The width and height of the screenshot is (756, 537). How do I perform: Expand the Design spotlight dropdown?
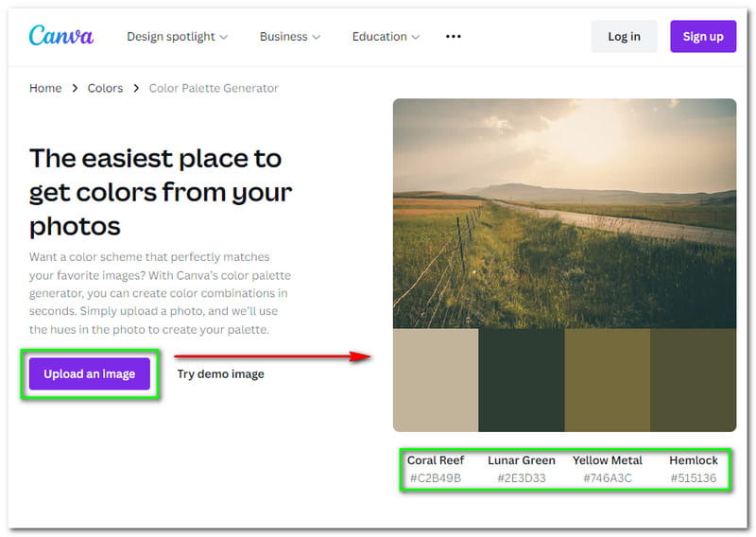click(x=178, y=37)
